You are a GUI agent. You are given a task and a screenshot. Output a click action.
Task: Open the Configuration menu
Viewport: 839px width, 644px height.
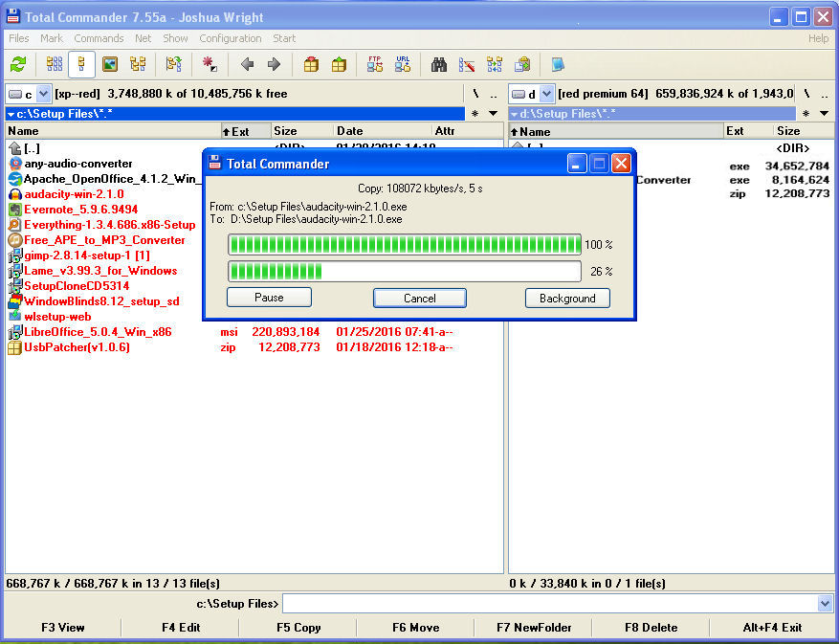pyautogui.click(x=230, y=38)
